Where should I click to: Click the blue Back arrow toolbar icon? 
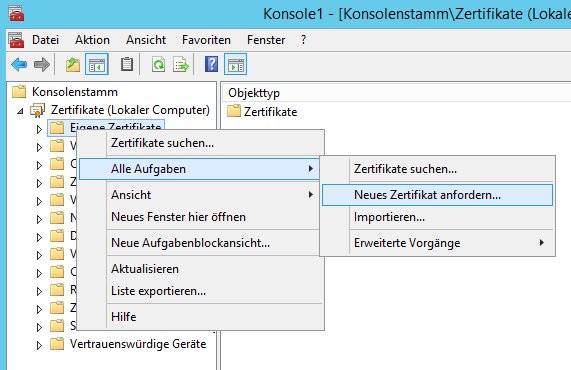click(x=19, y=64)
